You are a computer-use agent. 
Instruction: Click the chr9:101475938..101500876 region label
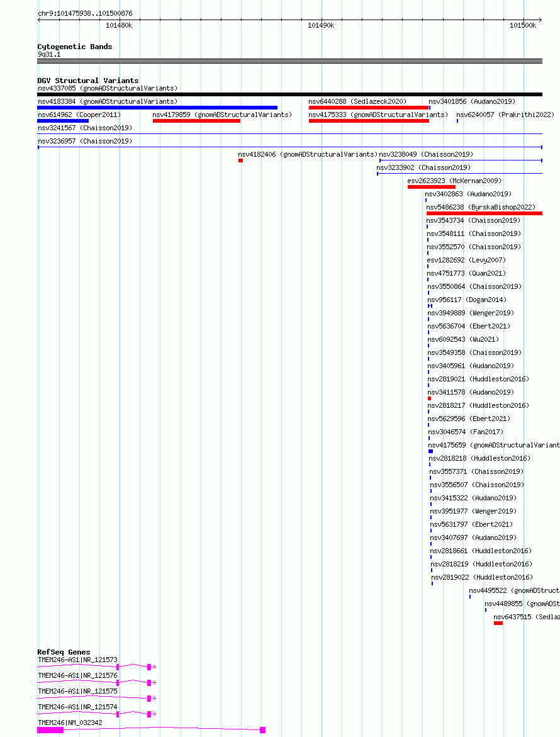tap(85, 14)
